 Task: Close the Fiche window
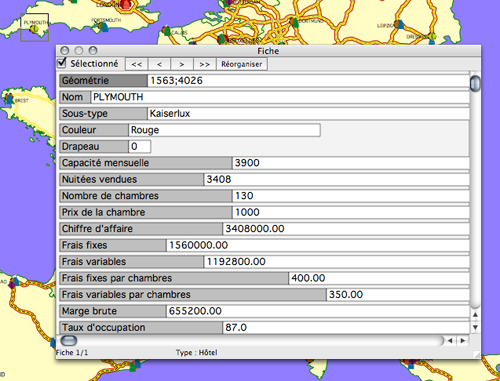tap(65, 51)
